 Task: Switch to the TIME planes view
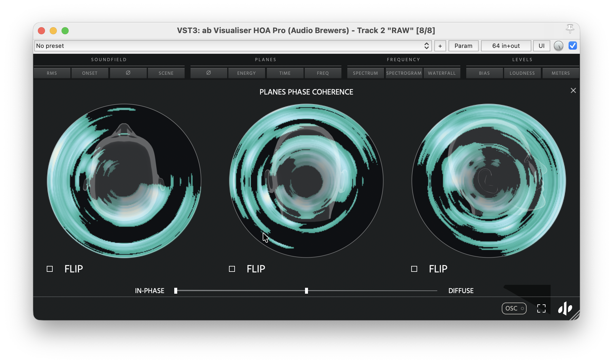pos(285,73)
